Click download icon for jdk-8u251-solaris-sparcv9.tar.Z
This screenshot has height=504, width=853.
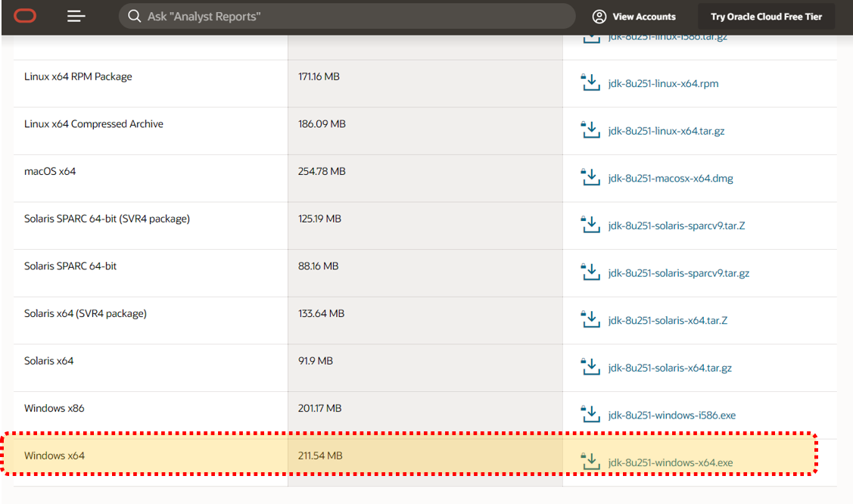coord(590,225)
